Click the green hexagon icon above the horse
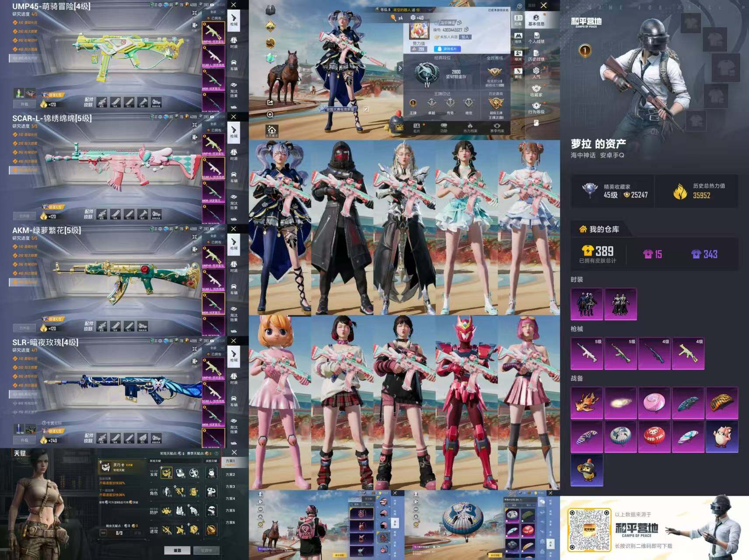This screenshot has height=560, width=749. pos(271,58)
